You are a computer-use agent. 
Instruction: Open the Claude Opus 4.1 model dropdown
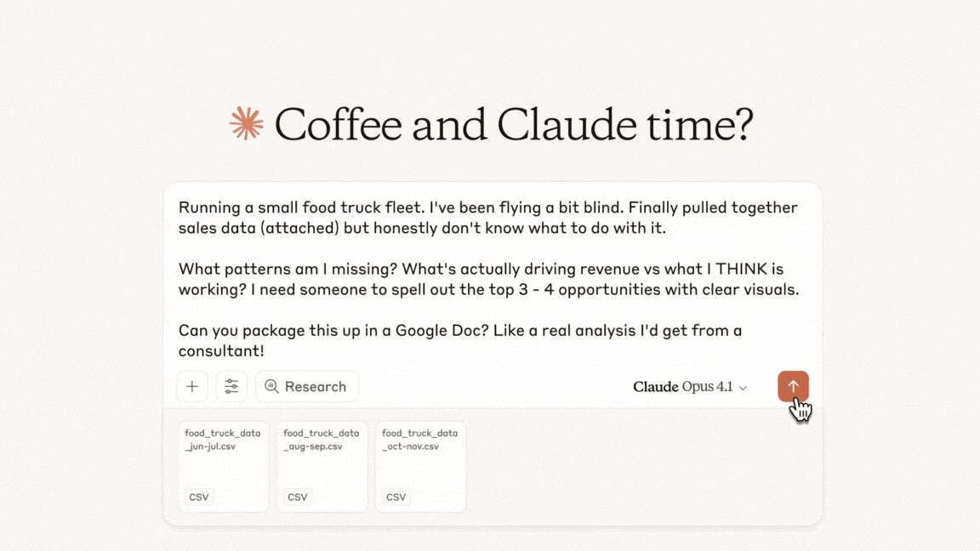[x=690, y=386]
